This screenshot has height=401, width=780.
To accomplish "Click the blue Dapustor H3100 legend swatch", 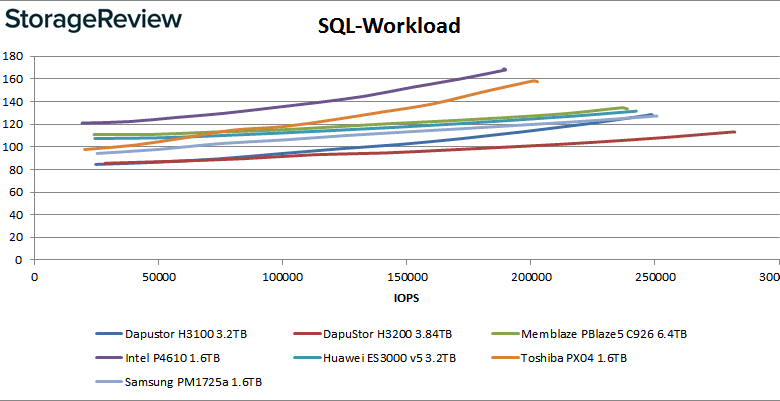I will (x=108, y=334).
